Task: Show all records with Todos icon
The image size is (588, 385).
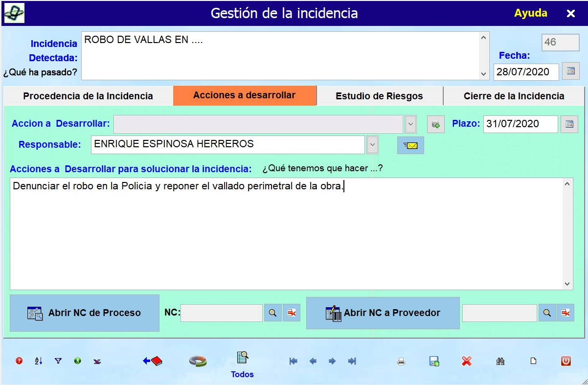Action: (x=242, y=364)
